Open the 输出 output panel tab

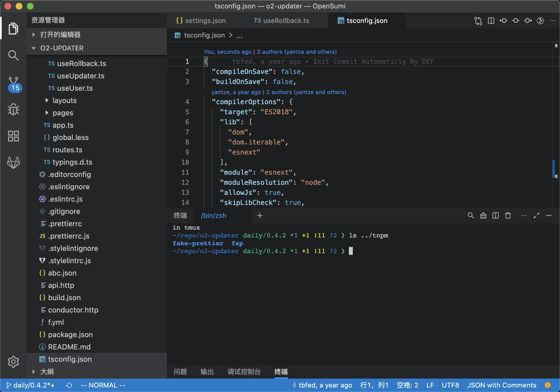207,371
